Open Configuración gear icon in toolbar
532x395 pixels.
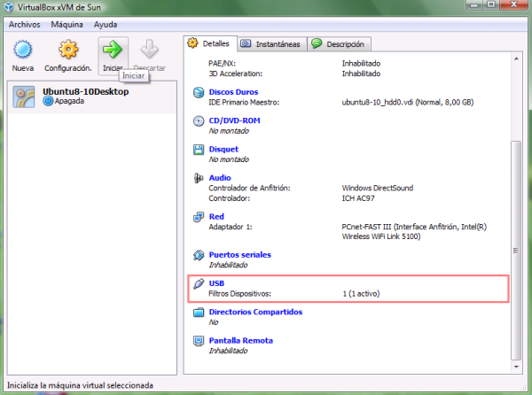click(x=68, y=52)
